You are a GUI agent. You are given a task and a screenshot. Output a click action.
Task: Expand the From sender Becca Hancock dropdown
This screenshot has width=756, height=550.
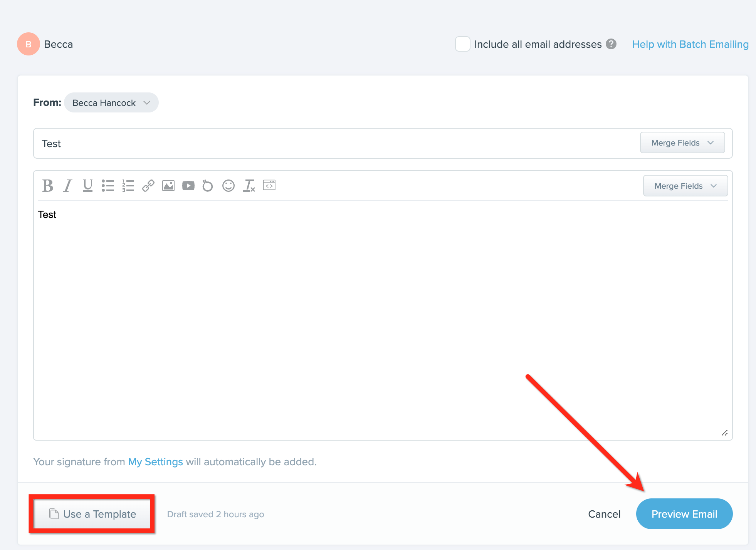(111, 103)
